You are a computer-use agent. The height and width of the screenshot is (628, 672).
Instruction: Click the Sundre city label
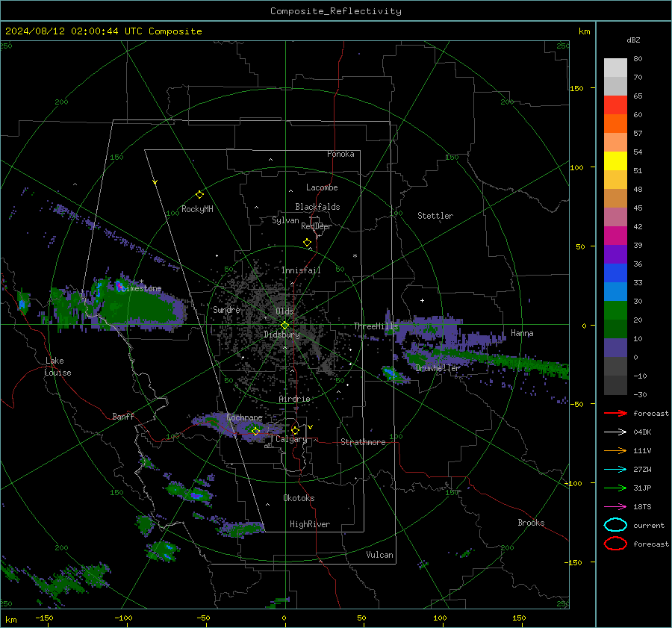pyautogui.click(x=226, y=309)
